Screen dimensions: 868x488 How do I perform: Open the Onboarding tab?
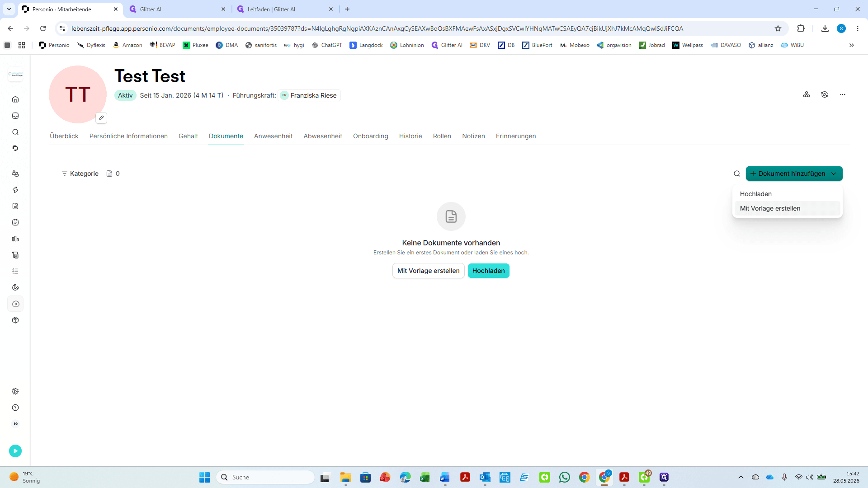pyautogui.click(x=371, y=136)
